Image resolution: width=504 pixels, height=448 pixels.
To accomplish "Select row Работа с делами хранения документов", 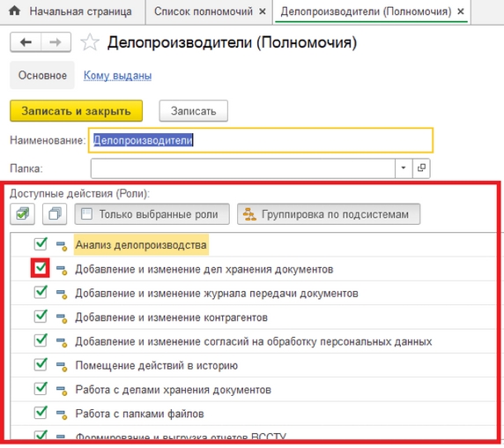I will 174,390.
